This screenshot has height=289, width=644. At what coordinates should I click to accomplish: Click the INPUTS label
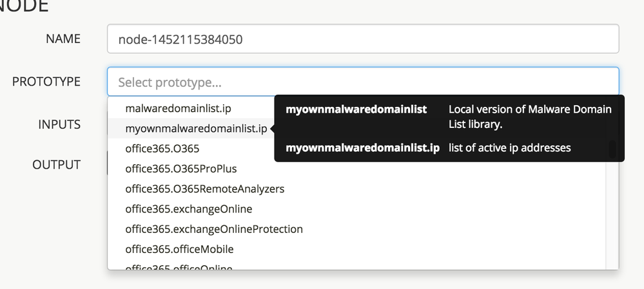[59, 124]
